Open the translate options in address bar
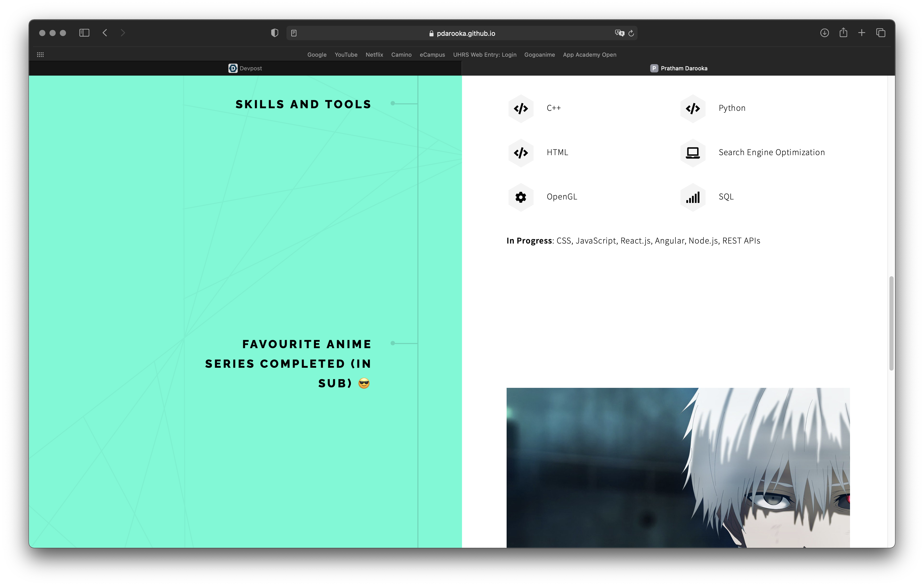Viewport: 924px width, 586px height. point(618,33)
